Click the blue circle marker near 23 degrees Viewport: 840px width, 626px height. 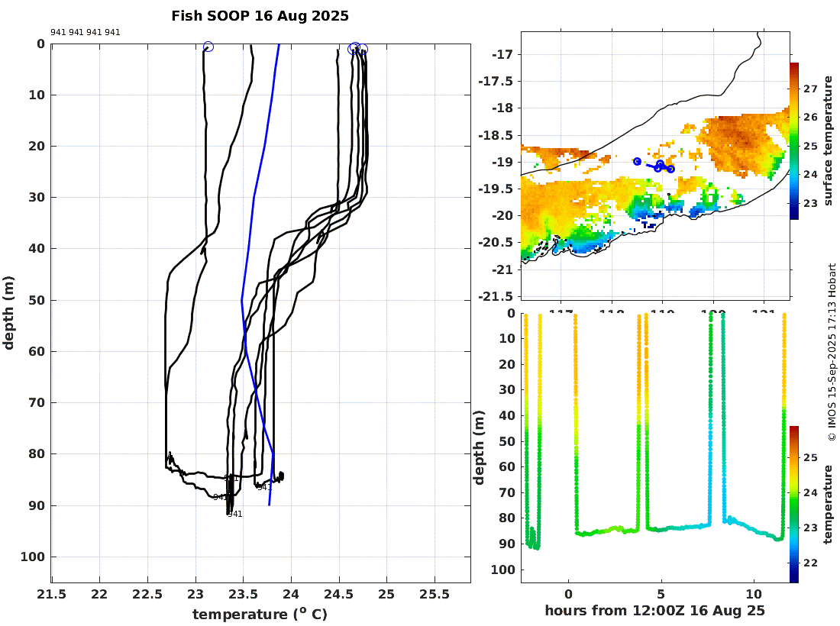click(208, 47)
